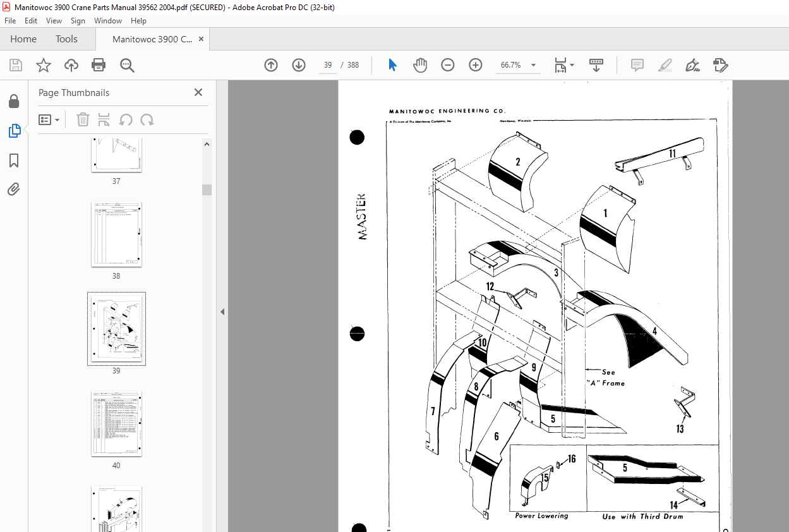This screenshot has width=789, height=532.
Task: Open the View menu
Action: (54, 21)
